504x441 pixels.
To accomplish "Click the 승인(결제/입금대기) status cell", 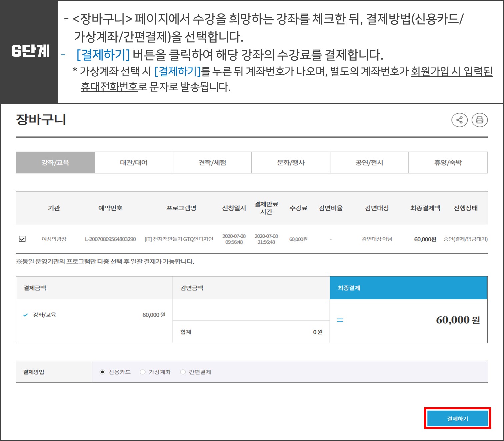I will 466,239.
